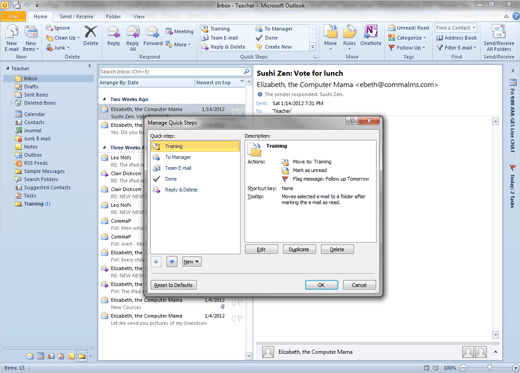
Task: Switch to the Send / Receive tab
Action: coord(76,16)
